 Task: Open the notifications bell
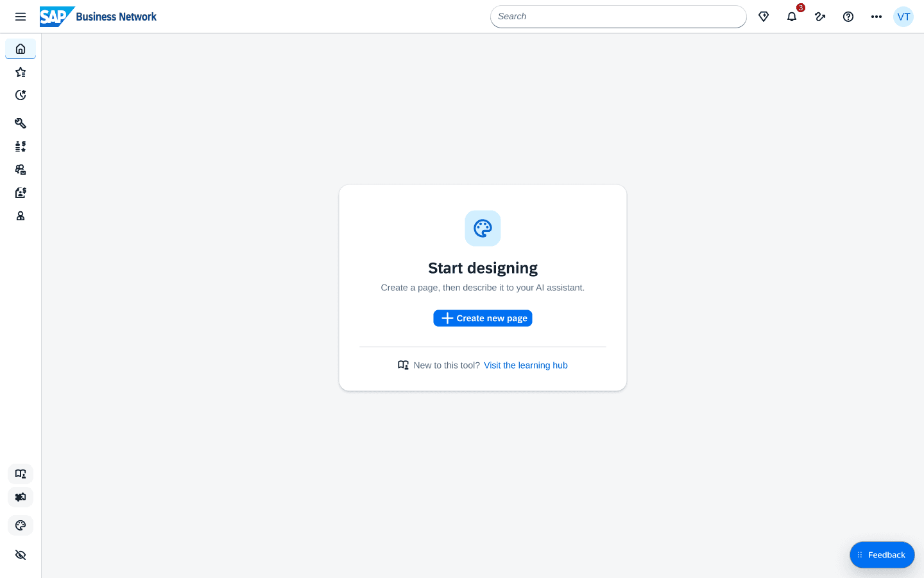click(x=792, y=17)
